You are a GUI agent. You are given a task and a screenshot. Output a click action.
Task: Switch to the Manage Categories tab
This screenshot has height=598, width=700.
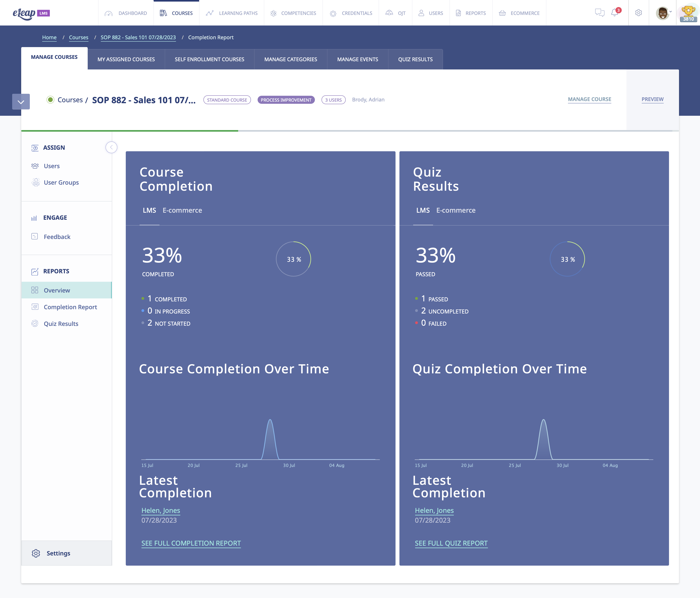(291, 59)
